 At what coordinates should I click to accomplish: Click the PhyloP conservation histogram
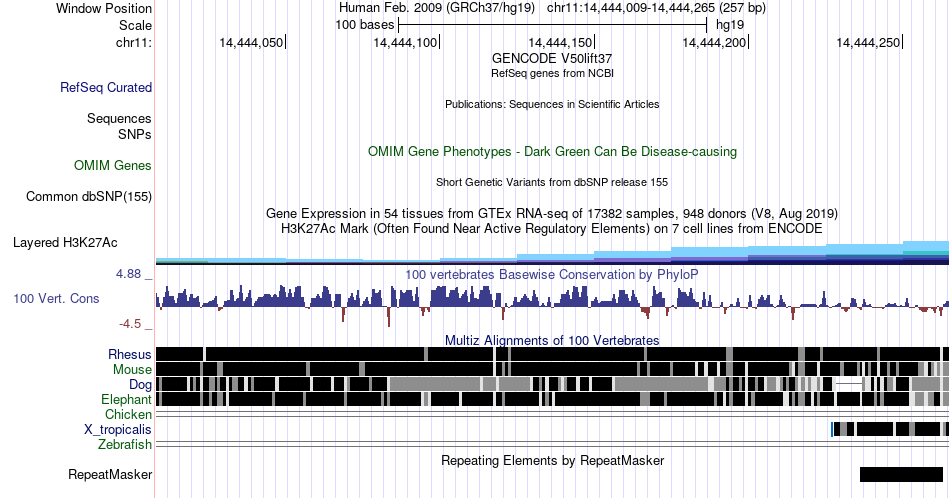click(x=552, y=305)
